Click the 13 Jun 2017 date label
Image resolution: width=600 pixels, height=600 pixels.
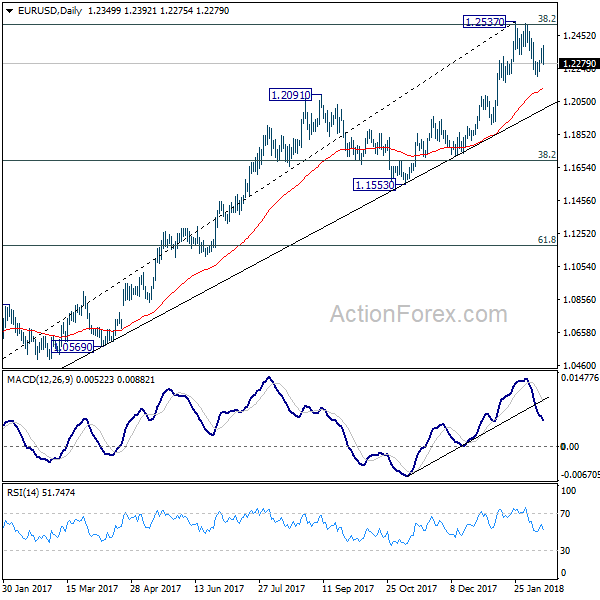pyautogui.click(x=219, y=588)
